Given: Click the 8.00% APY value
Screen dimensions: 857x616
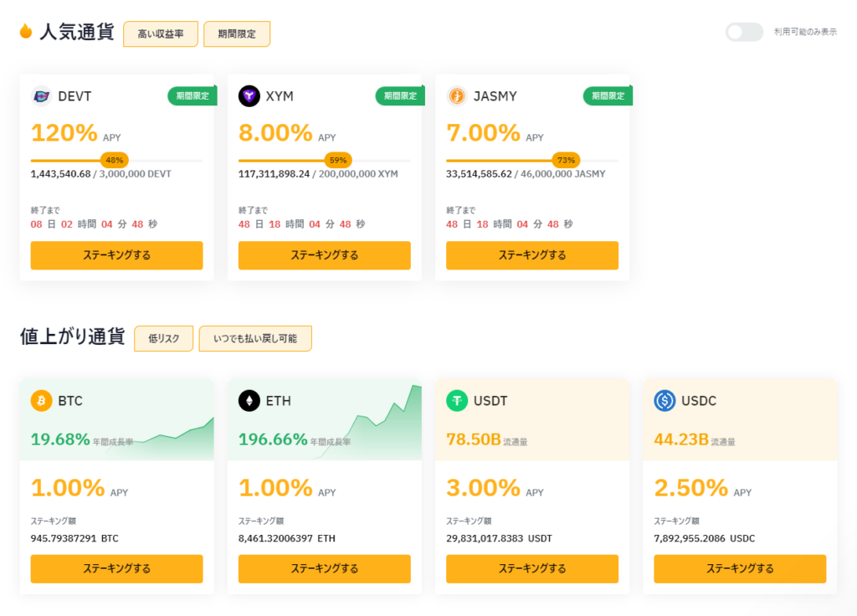Looking at the screenshot, I should 275,133.
